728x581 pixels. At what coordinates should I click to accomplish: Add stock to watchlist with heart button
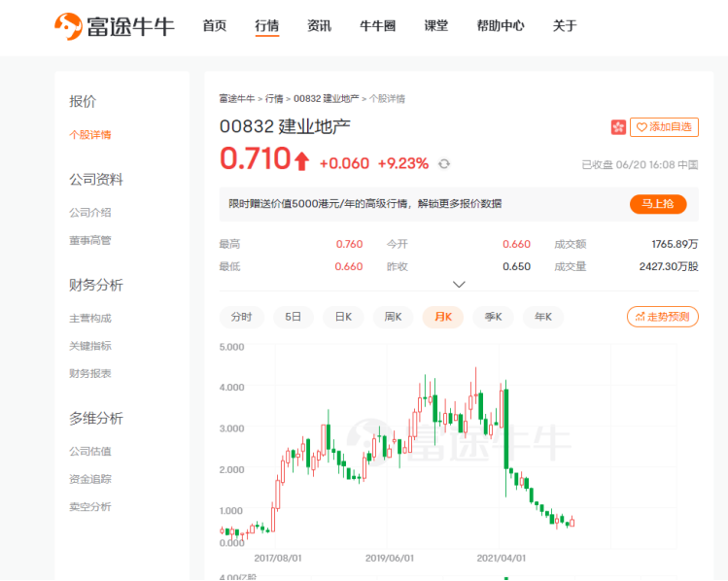tap(664, 127)
